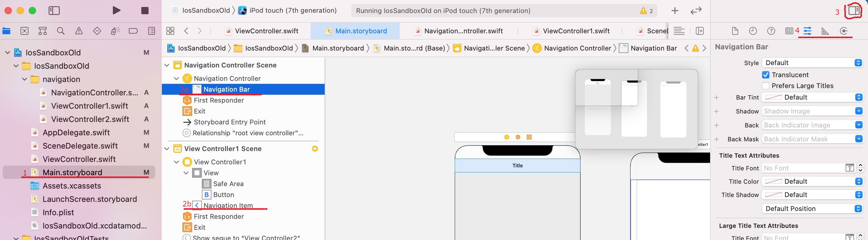Select Button in View Controller1 outline

218,195
